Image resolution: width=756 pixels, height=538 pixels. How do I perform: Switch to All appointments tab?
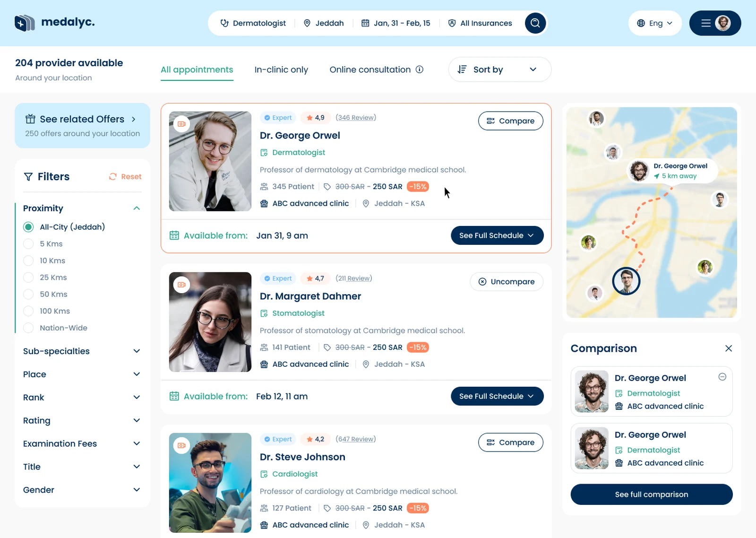pyautogui.click(x=197, y=70)
